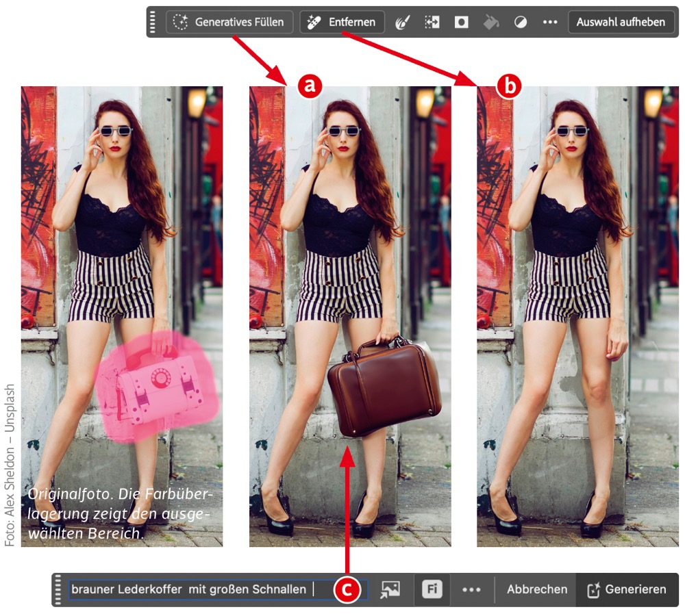
Task: Click the bandage icon in Entfernen
Action: coord(314,22)
